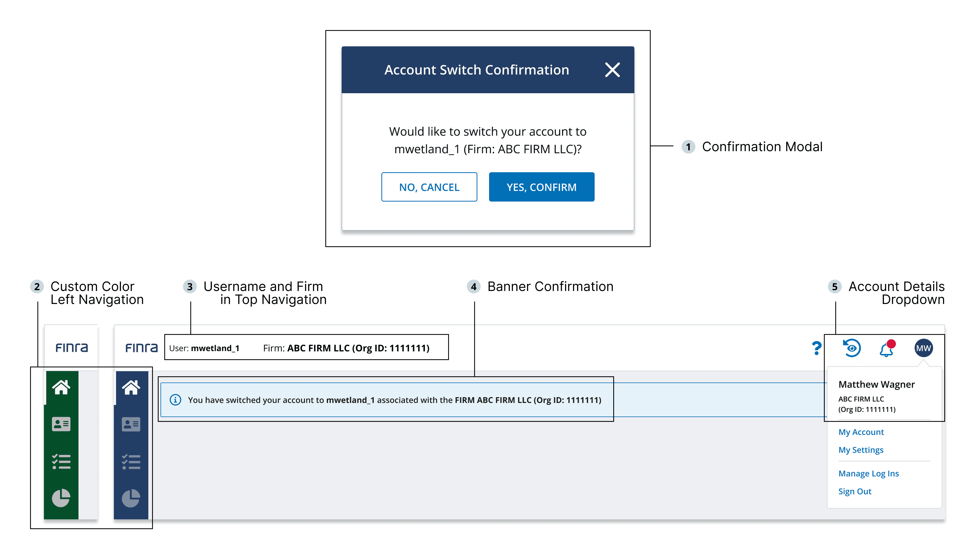Open My Account link in dropdown
Image resolution: width=976 pixels, height=560 pixels.
point(861,432)
